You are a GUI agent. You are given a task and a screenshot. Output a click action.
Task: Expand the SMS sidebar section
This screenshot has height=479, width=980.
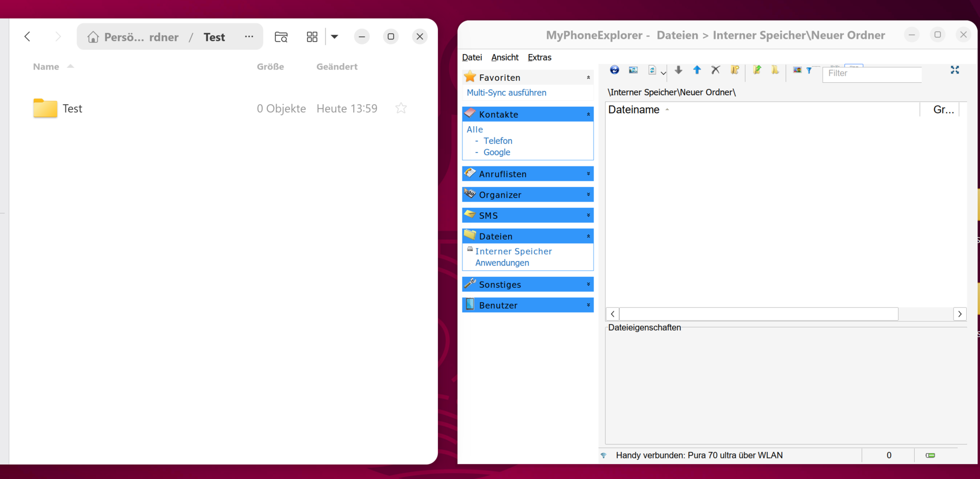coord(588,215)
